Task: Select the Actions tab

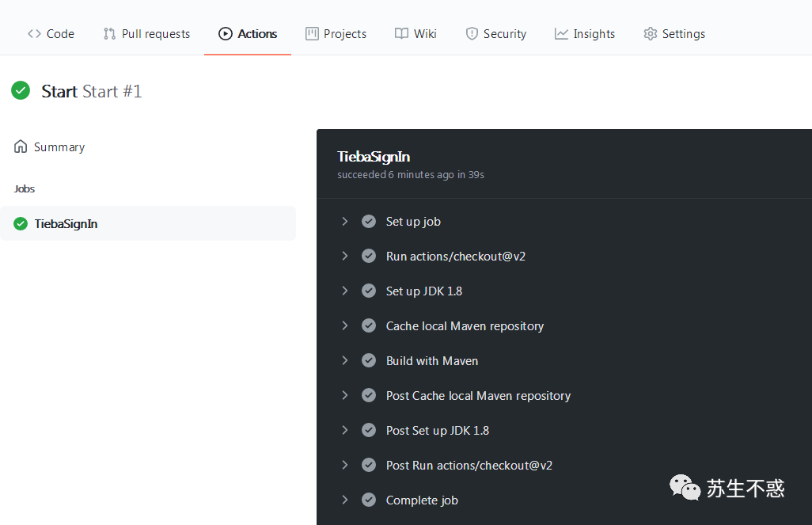Action: click(x=248, y=34)
